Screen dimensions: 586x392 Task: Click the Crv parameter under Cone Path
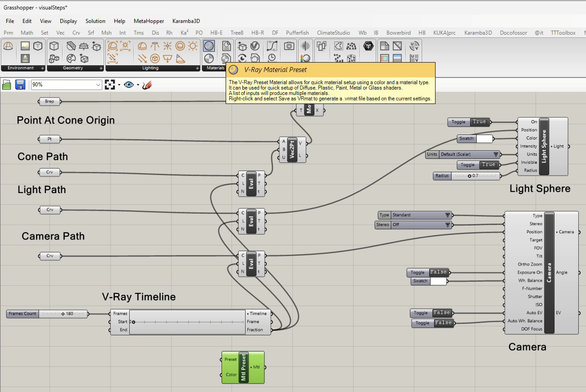[x=50, y=172]
